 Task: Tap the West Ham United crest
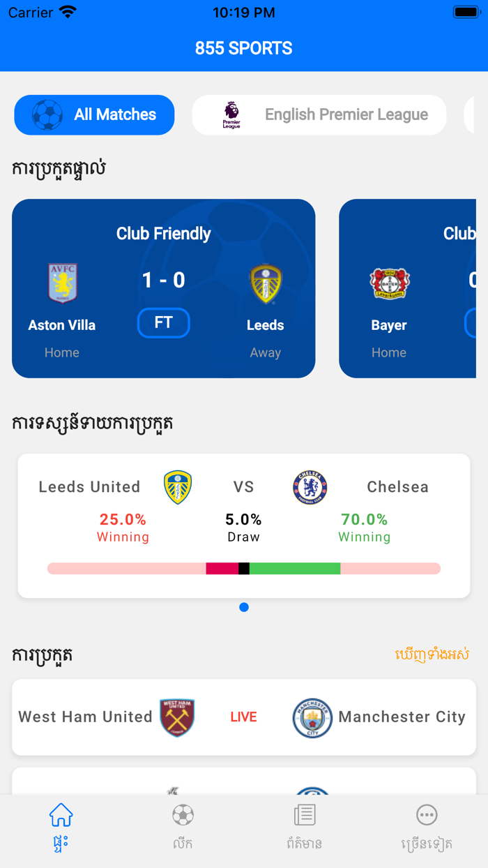[177, 717]
